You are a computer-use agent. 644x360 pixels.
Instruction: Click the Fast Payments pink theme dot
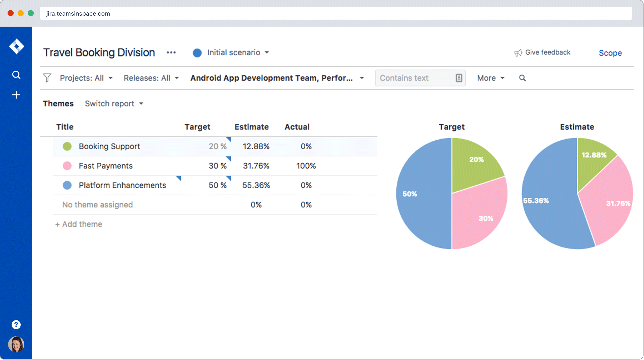[67, 166]
